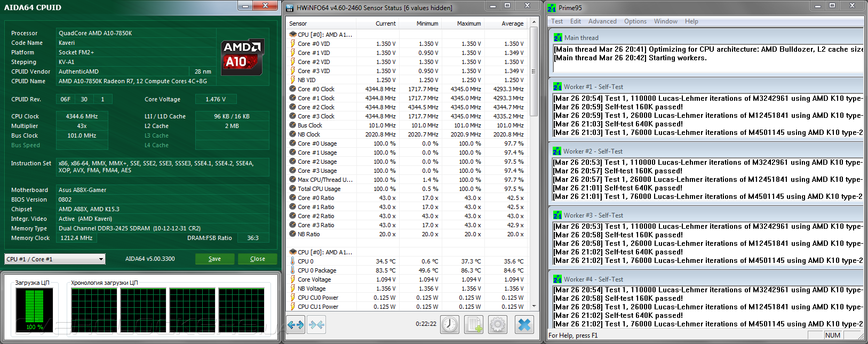The height and width of the screenshot is (344, 868).
Task: Click the AMD A10 logo in AIDA64 CPUID
Action: tap(243, 57)
